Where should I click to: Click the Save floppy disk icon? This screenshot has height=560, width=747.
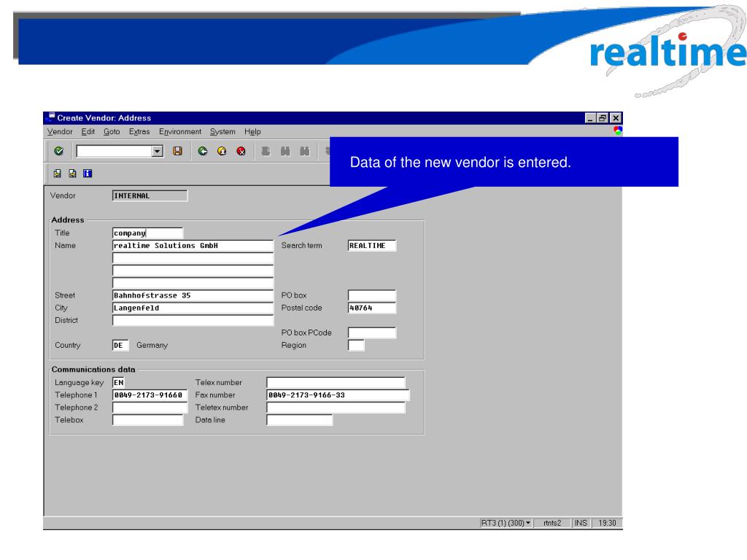[178, 152]
